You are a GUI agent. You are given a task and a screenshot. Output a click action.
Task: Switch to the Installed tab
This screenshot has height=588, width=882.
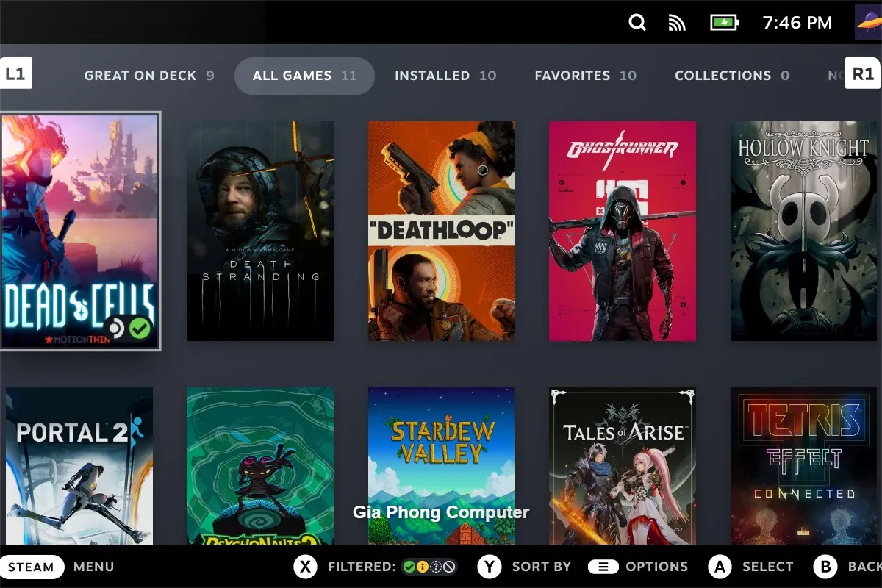[x=445, y=75]
